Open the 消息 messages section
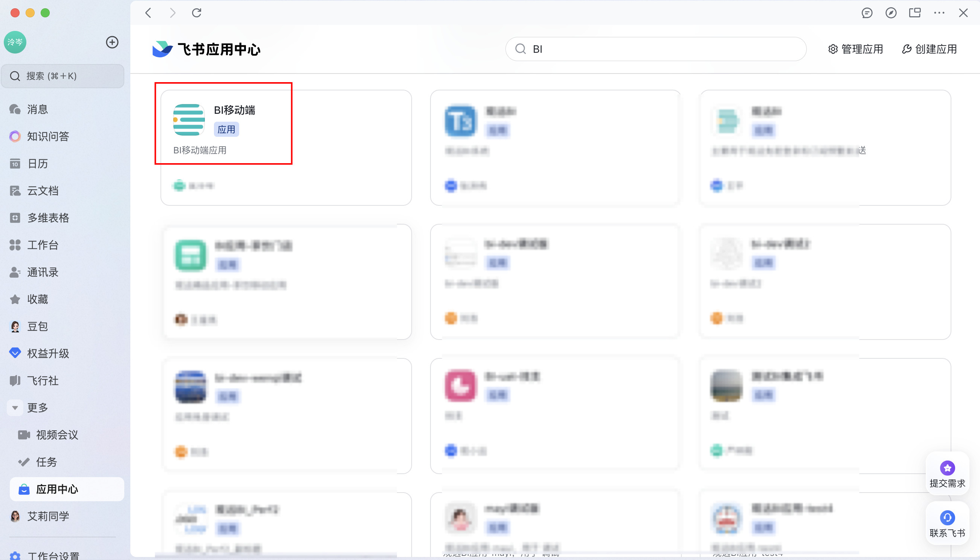Viewport: 980px width, 560px height. [37, 110]
